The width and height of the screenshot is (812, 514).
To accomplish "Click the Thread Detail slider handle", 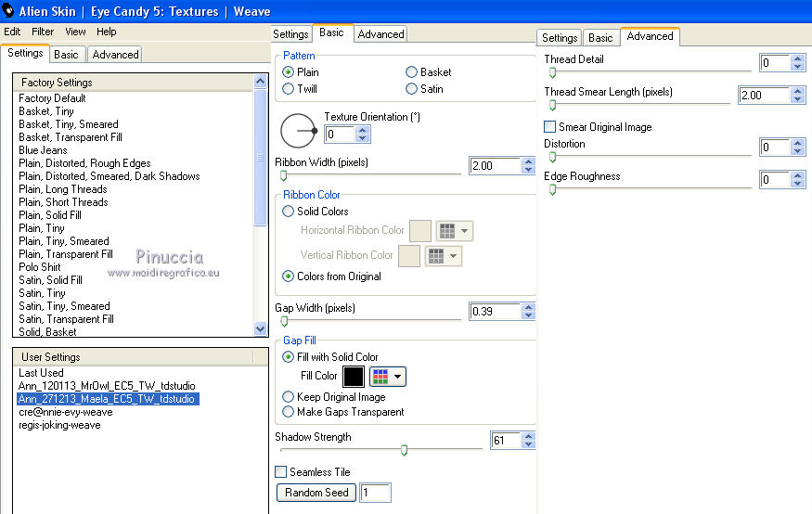I will click(x=552, y=72).
